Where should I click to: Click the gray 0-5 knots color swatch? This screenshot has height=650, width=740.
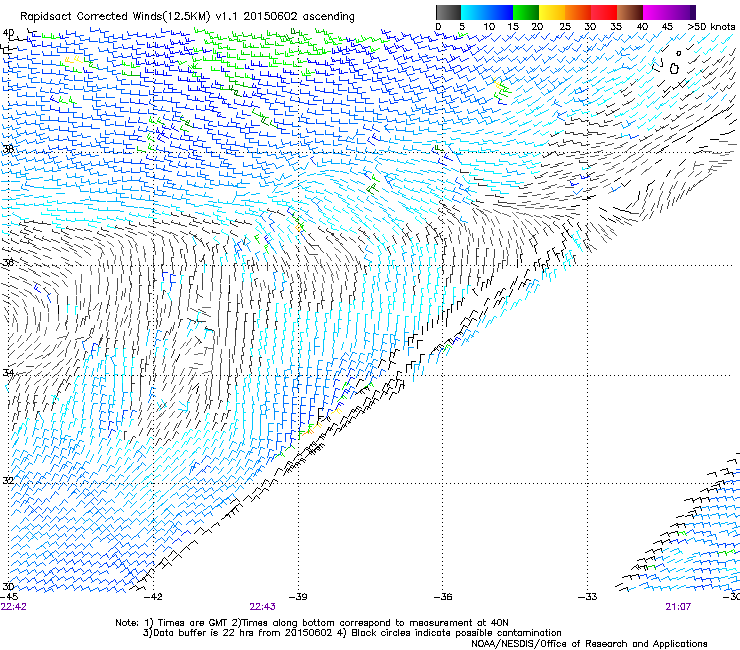click(448, 12)
